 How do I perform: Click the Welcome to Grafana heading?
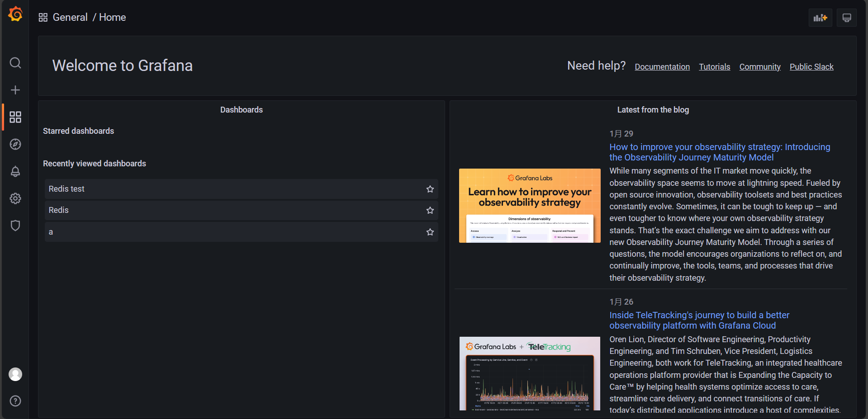click(x=123, y=66)
